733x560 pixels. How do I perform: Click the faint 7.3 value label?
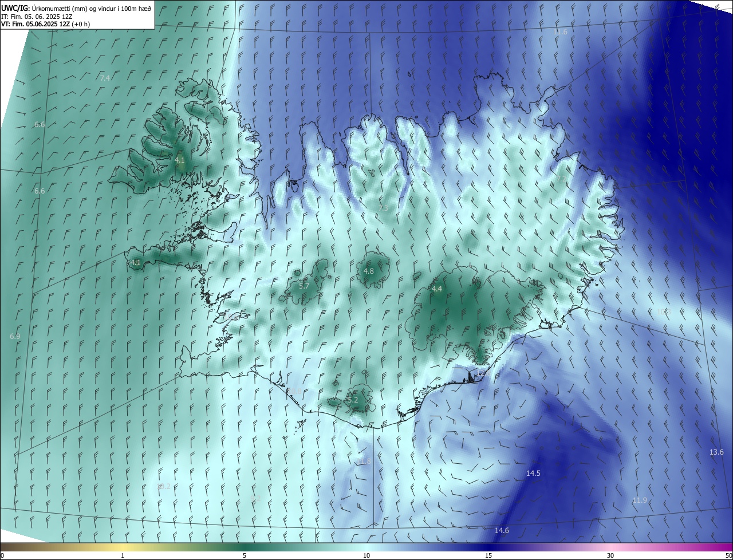point(384,208)
